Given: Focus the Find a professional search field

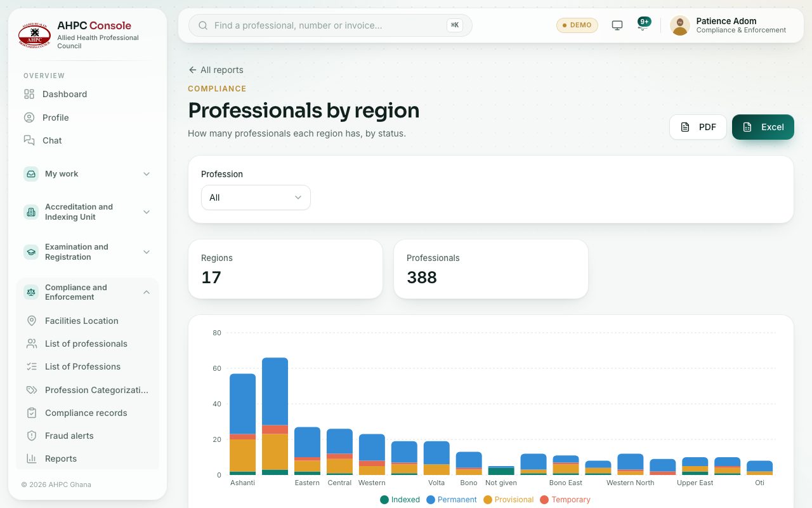Looking at the screenshot, I should click(x=331, y=25).
